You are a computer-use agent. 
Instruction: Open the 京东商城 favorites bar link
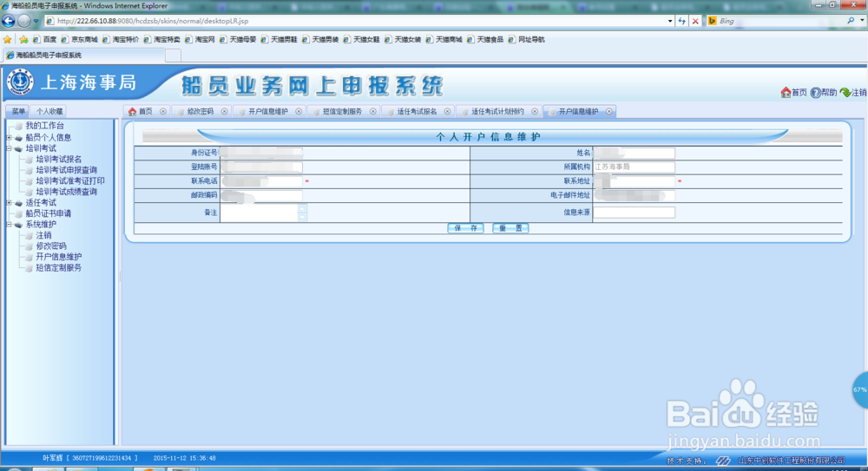(x=80, y=39)
